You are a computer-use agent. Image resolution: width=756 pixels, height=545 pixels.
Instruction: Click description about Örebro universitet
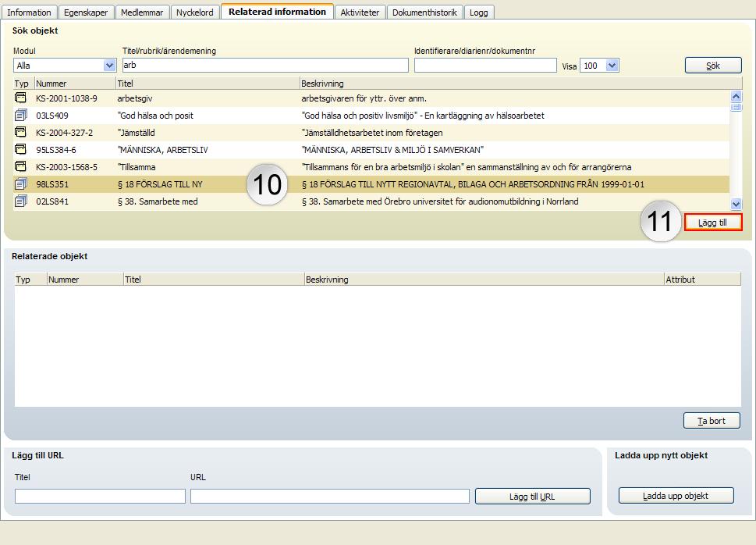pyautogui.click(x=440, y=201)
